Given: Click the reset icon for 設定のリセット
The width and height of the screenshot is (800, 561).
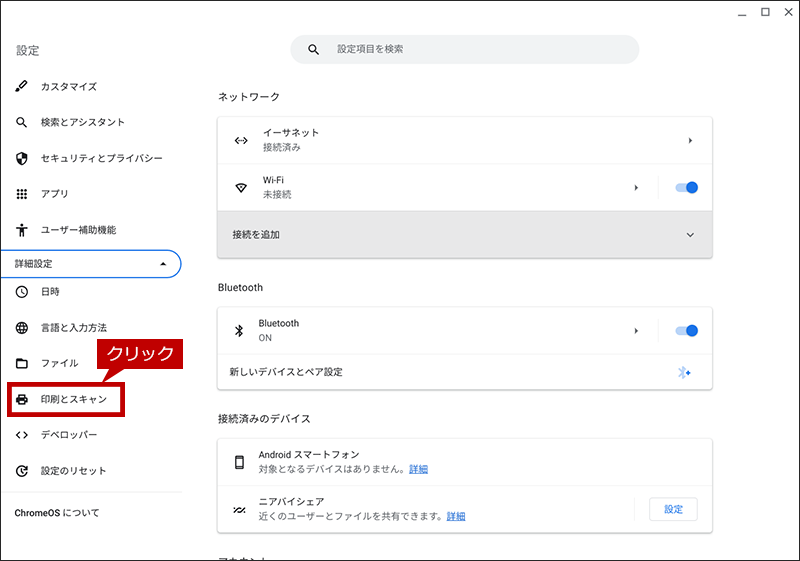Looking at the screenshot, I should coord(21,471).
